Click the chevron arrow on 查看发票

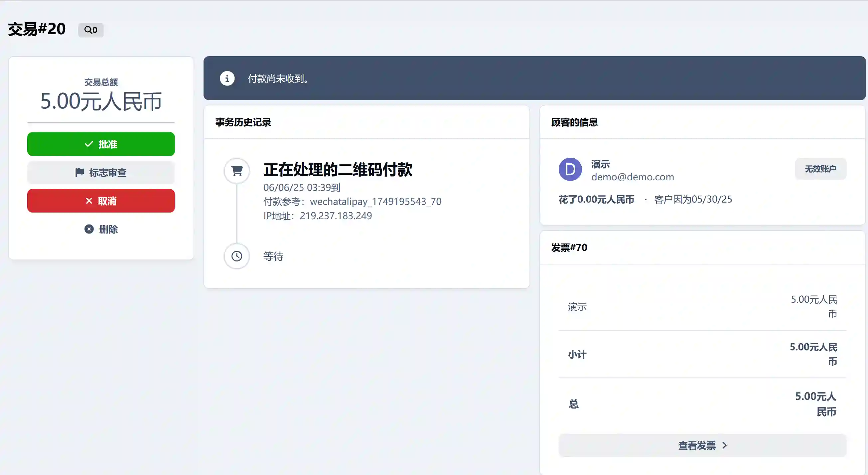tap(725, 446)
